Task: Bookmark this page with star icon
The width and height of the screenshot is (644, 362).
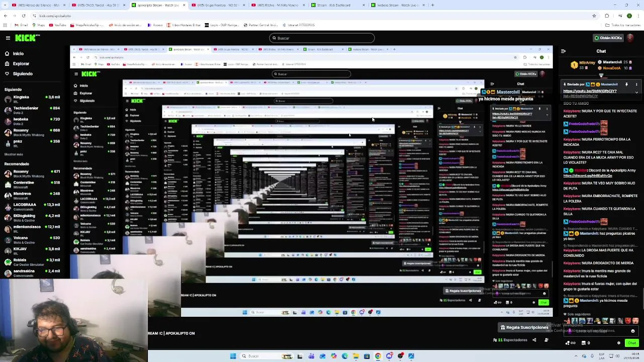Action: (594, 16)
